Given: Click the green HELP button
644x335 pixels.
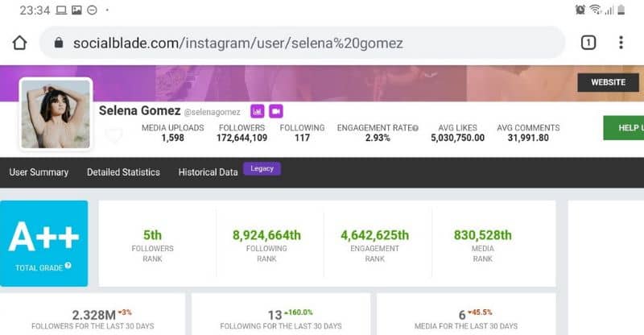Looking at the screenshot, I should pyautogui.click(x=624, y=128).
